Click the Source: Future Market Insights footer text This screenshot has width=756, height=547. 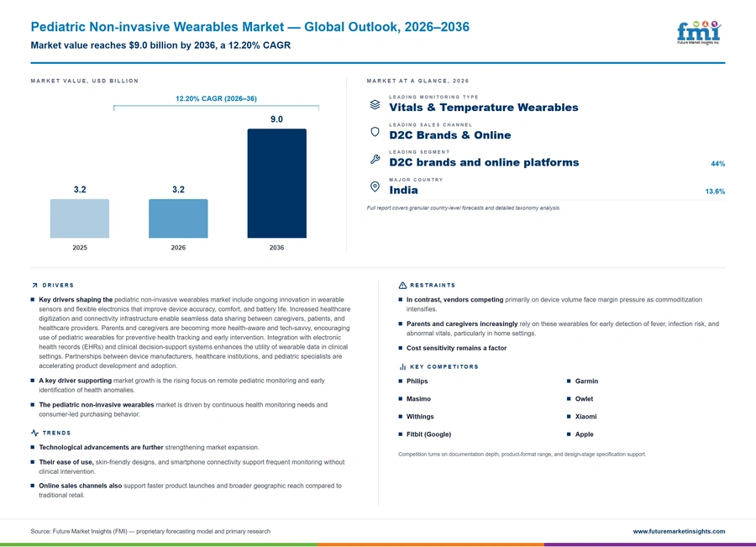(x=150, y=532)
